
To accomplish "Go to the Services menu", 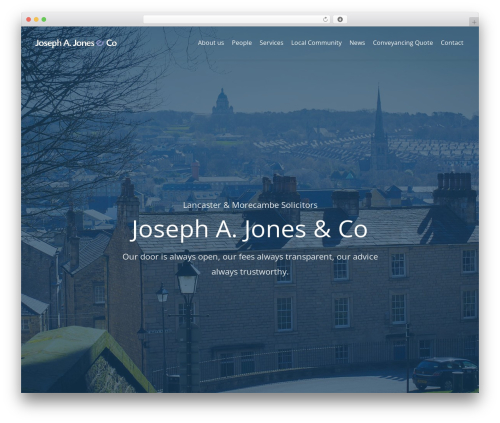I will (271, 43).
